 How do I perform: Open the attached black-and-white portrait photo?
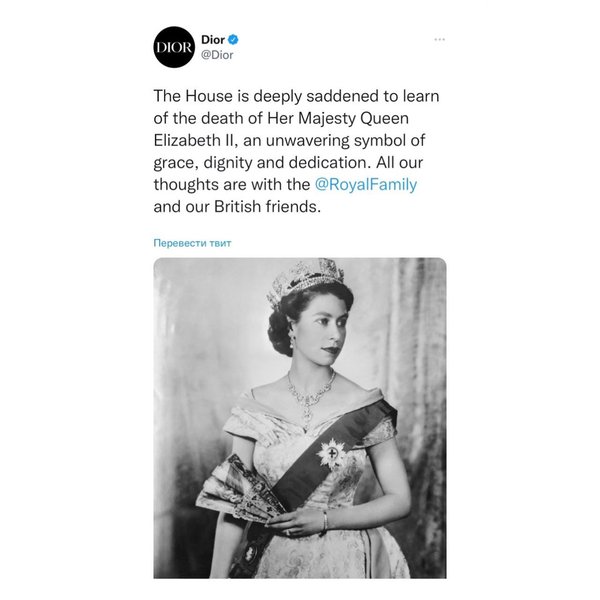(x=300, y=418)
